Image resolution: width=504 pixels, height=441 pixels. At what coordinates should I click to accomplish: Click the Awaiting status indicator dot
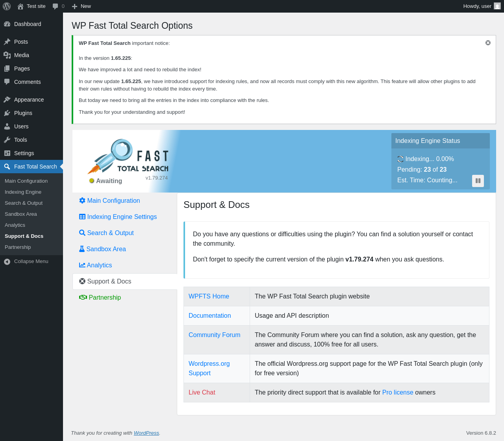[x=92, y=181]
